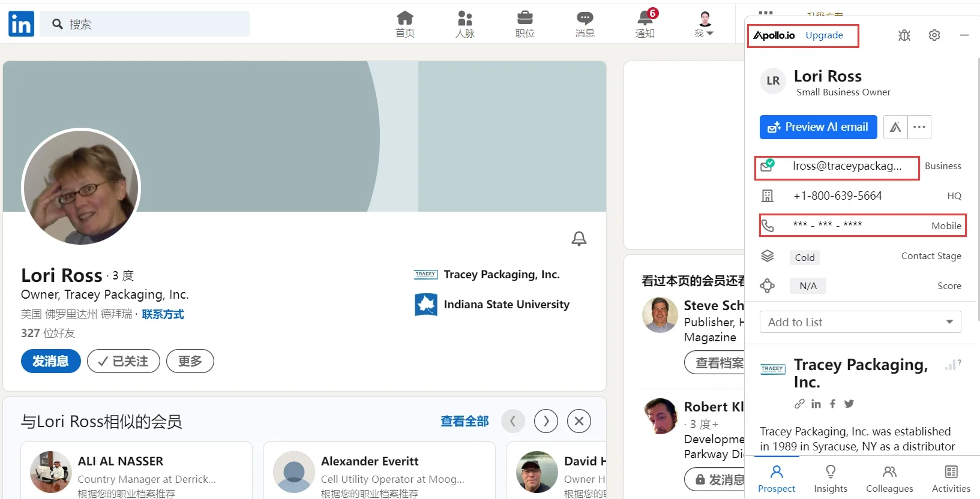This screenshot has height=499, width=980.
Task: Reveal the hidden Mobile number
Action: click(x=828, y=225)
